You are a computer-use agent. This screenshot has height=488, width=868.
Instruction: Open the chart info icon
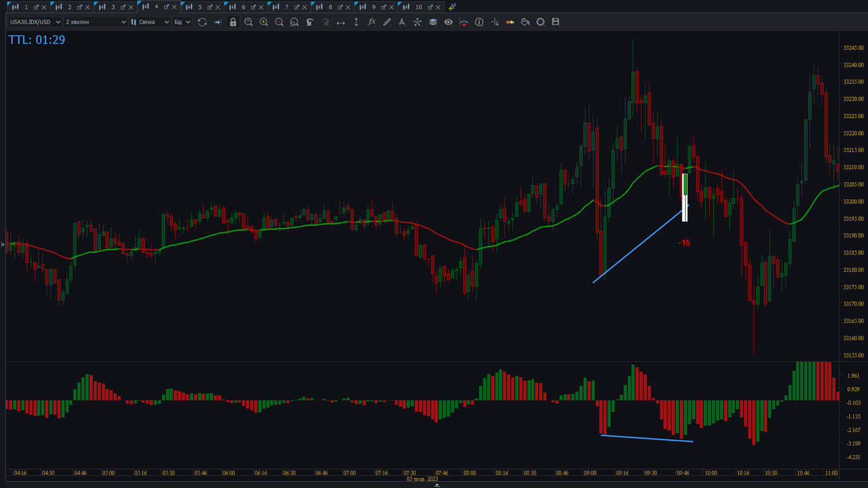[x=479, y=22]
